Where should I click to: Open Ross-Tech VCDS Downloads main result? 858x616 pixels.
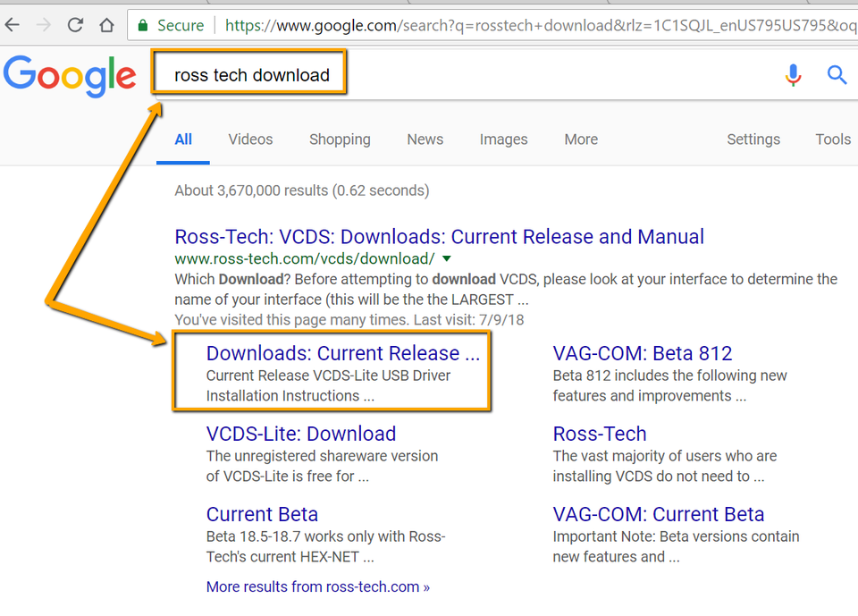pyautogui.click(x=439, y=237)
